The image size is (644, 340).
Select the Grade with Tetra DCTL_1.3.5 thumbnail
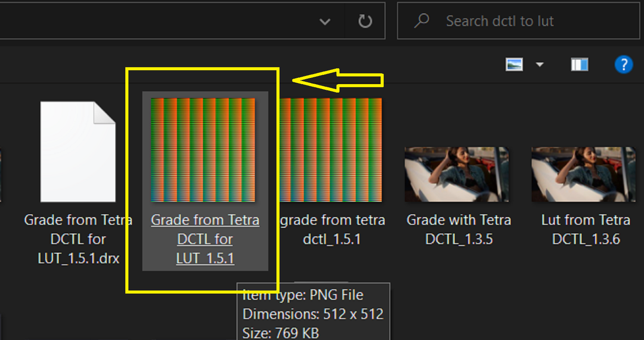point(457,175)
